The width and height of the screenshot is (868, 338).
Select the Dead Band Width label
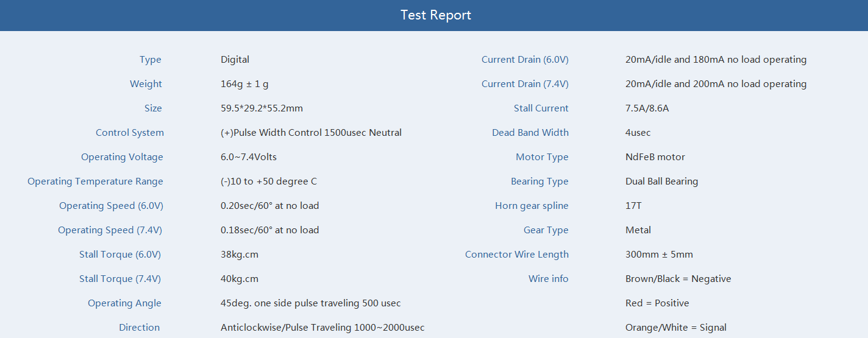pos(530,133)
